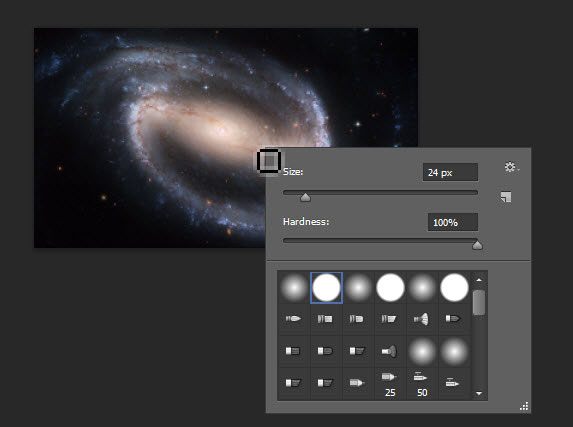Click the brush list scroll up arrow
Screen dimensions: 573x427
point(479,280)
